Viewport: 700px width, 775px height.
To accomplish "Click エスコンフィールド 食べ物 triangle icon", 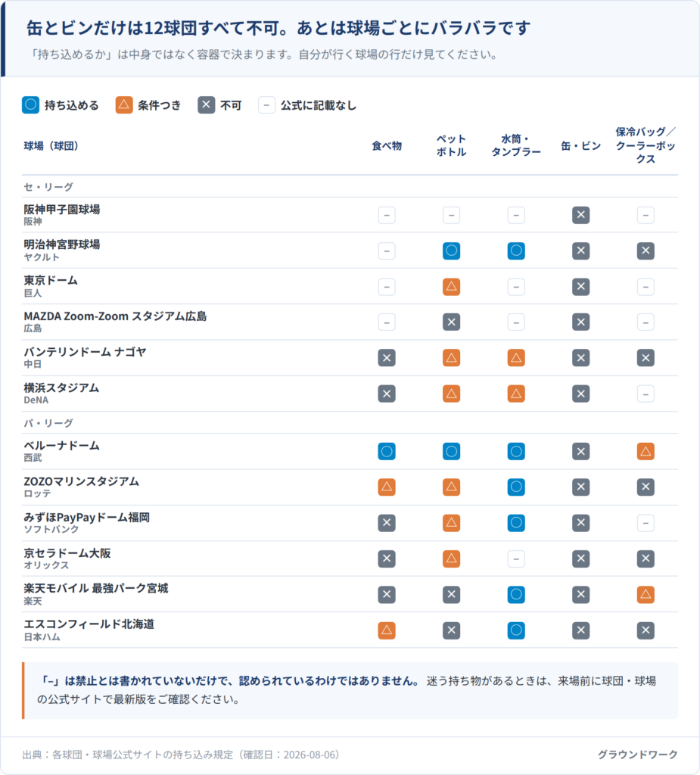I will (x=387, y=630).
